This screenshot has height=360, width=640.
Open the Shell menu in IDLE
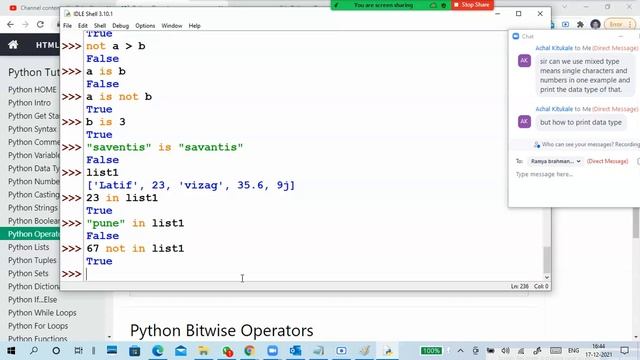[x=100, y=26]
